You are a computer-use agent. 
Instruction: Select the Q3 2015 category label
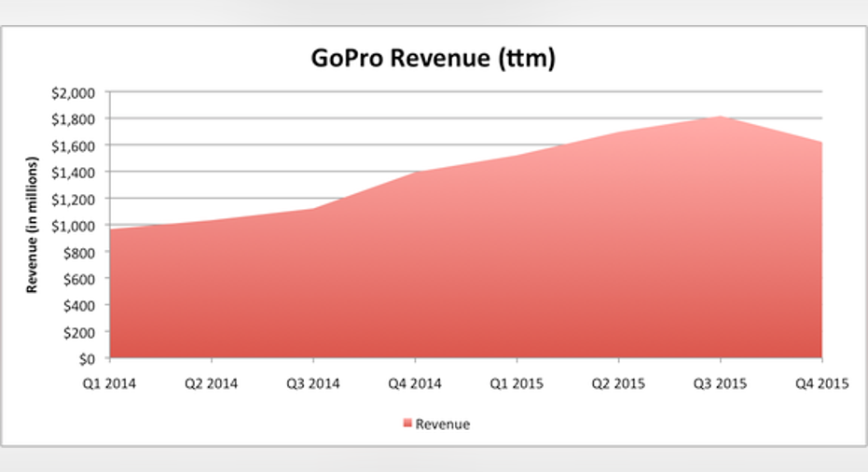(720, 383)
